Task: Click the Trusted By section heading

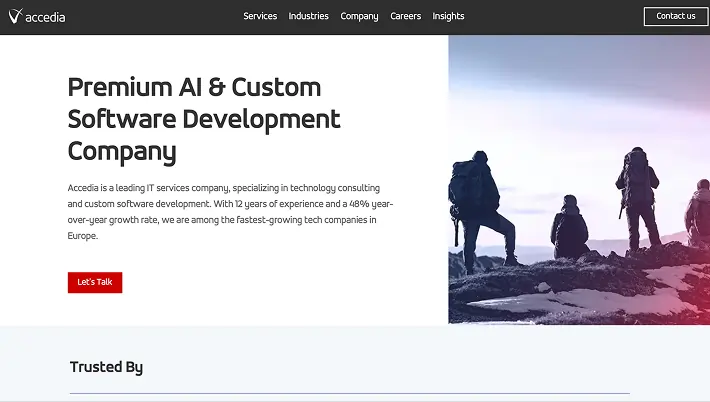Action: click(x=106, y=367)
